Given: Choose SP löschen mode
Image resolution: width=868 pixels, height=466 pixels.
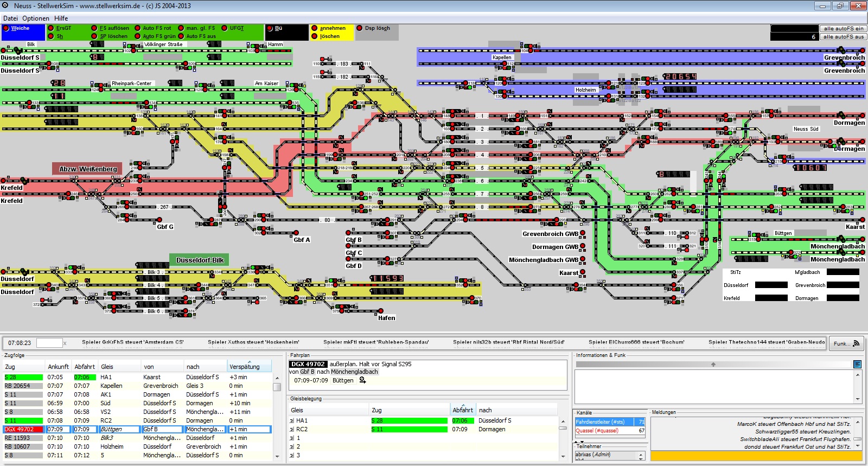Looking at the screenshot, I should (110, 36).
